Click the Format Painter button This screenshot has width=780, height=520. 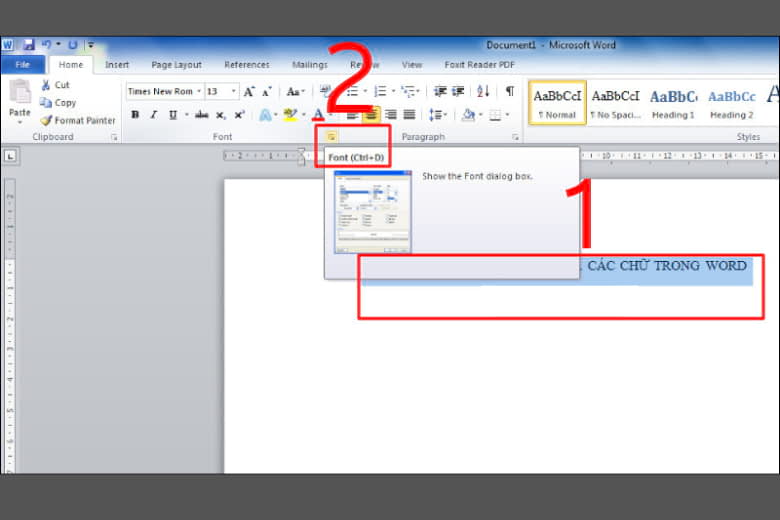coord(78,120)
